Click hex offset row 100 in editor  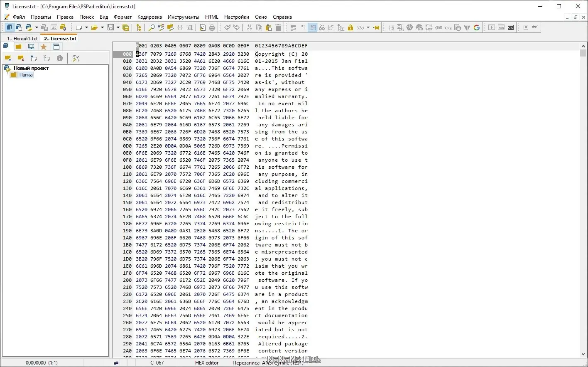click(x=127, y=167)
